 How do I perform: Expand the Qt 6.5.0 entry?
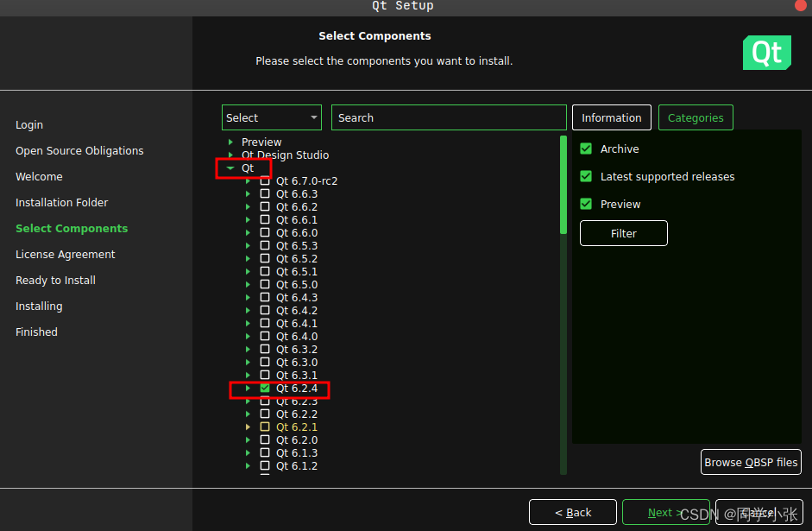pos(248,284)
